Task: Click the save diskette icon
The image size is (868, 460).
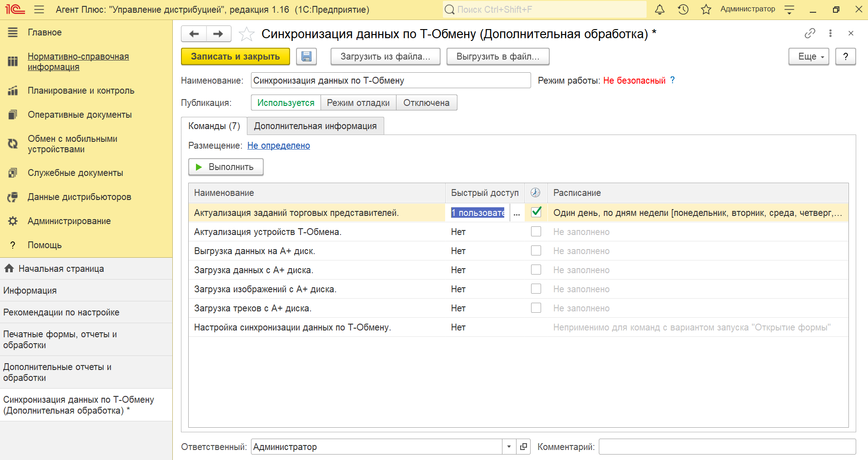Action: (x=306, y=56)
